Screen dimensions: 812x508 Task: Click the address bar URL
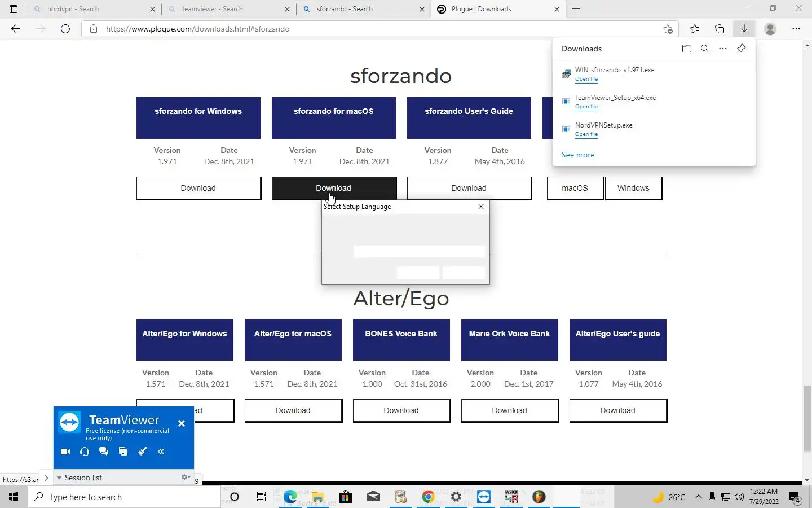197,29
